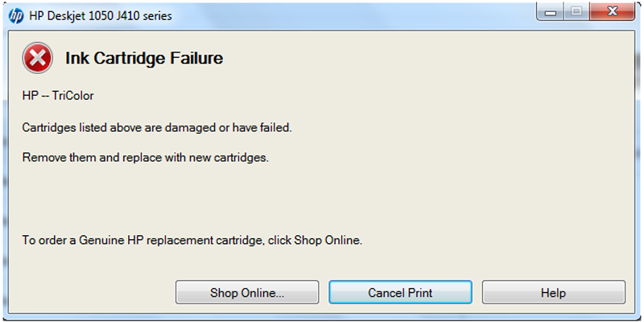This screenshot has width=644, height=322.
Task: Click the Genuine HP replacement cartridge sentence
Action: (192, 241)
